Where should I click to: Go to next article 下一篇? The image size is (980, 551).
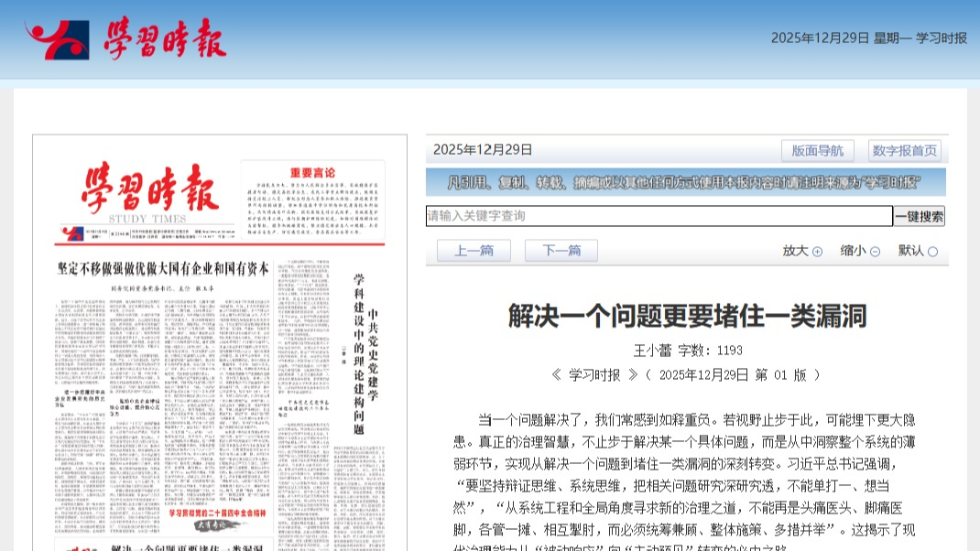coord(561,251)
